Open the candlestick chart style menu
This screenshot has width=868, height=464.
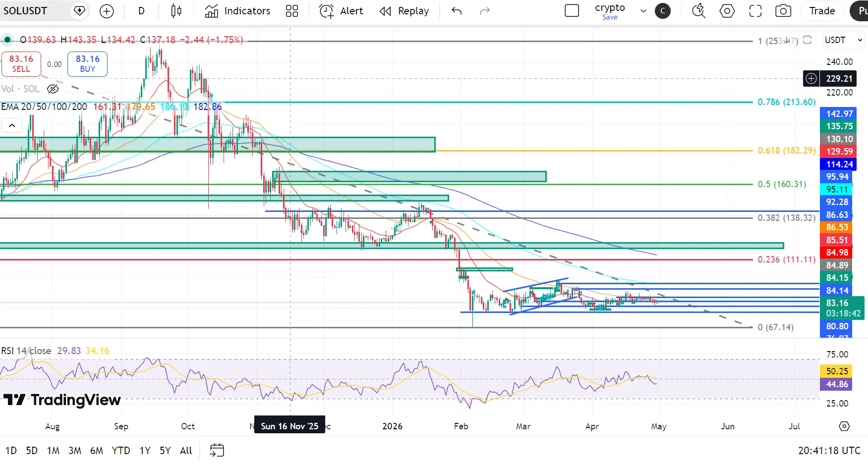[176, 11]
